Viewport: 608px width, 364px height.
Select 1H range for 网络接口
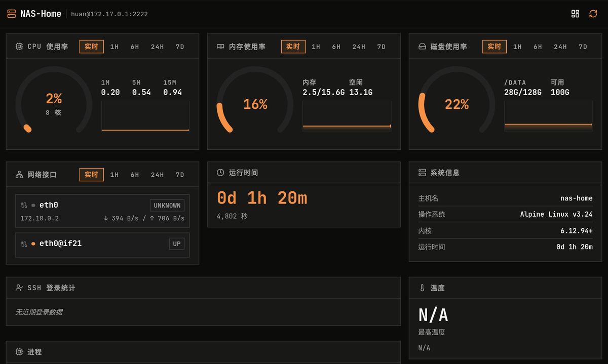pos(115,175)
